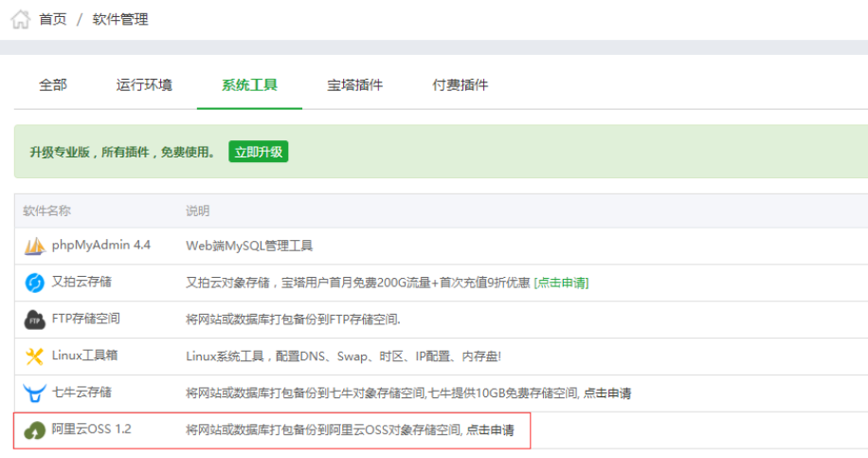
Task: Click the Linux系统工具 description text
Action: pos(343,357)
